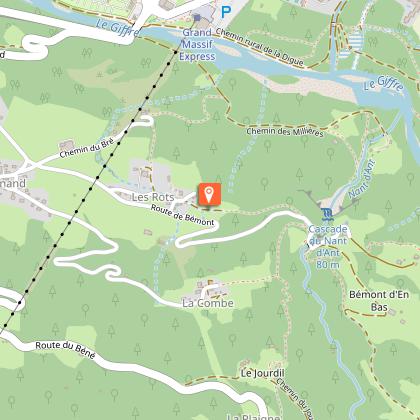420x420 pixels.
Task: Click Le Giffre river label at right edge
Action: point(383,83)
